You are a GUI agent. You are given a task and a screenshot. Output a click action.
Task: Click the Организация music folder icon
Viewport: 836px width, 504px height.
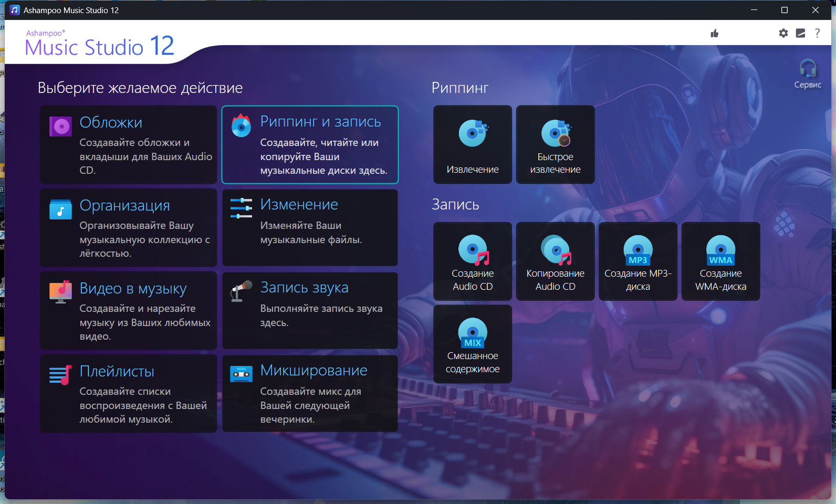click(60, 209)
